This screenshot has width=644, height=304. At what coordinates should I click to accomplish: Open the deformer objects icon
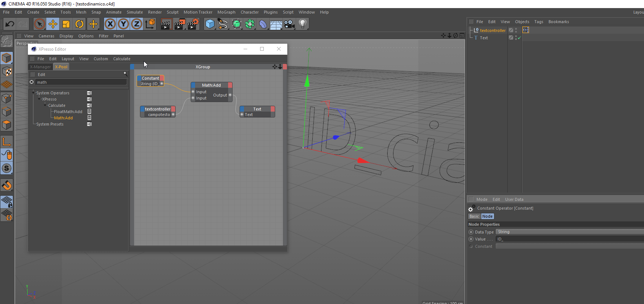pos(263,24)
